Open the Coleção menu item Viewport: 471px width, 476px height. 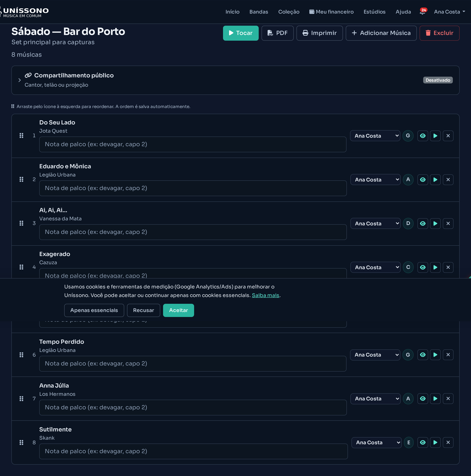tap(289, 12)
